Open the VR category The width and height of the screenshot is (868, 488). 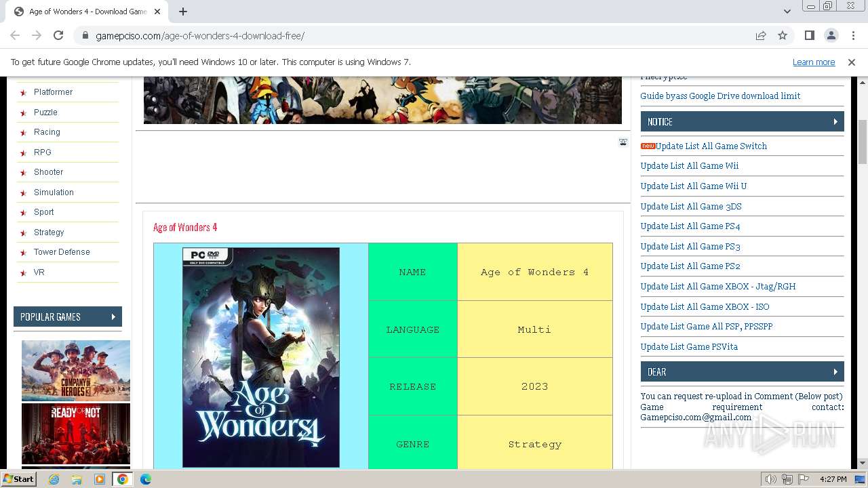[39, 272]
